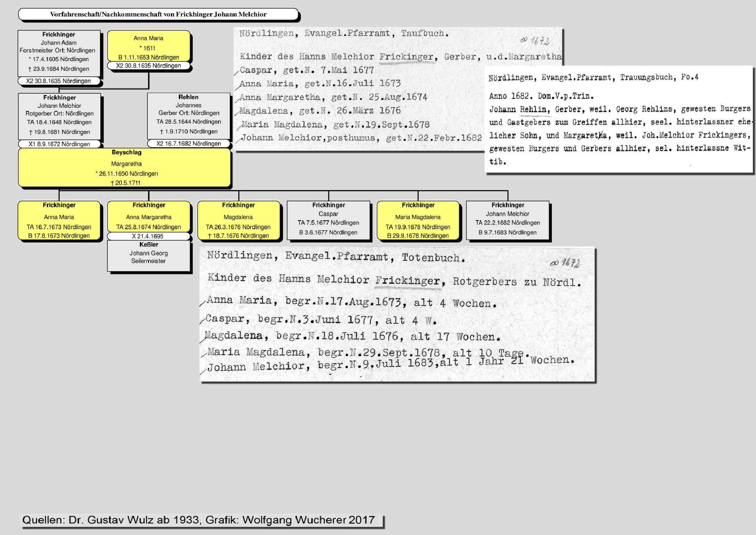Select child Magdalena Frickhinger box

coord(238,221)
